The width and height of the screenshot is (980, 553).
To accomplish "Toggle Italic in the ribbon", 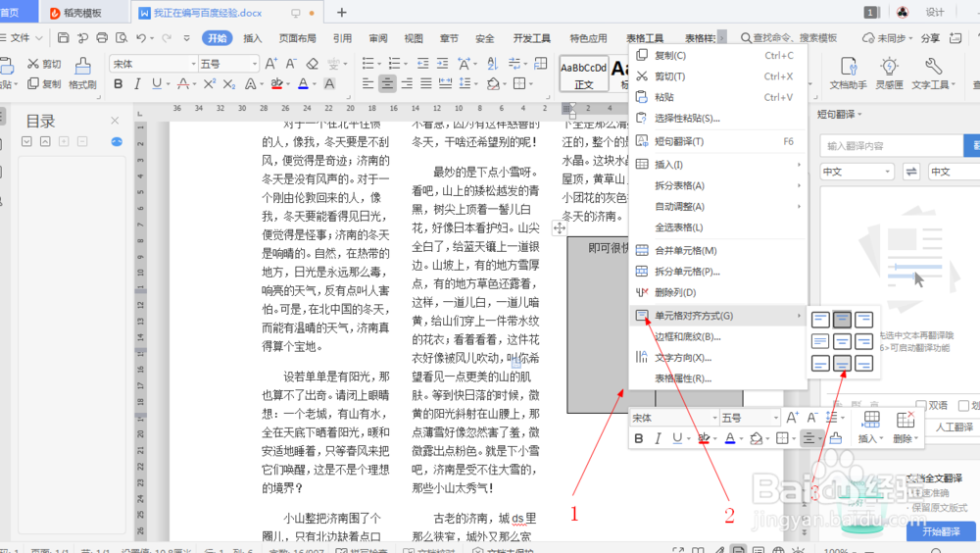I will tap(137, 83).
